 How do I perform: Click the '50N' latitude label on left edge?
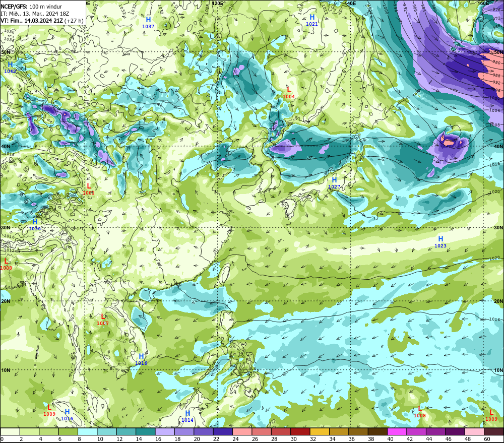6,52
